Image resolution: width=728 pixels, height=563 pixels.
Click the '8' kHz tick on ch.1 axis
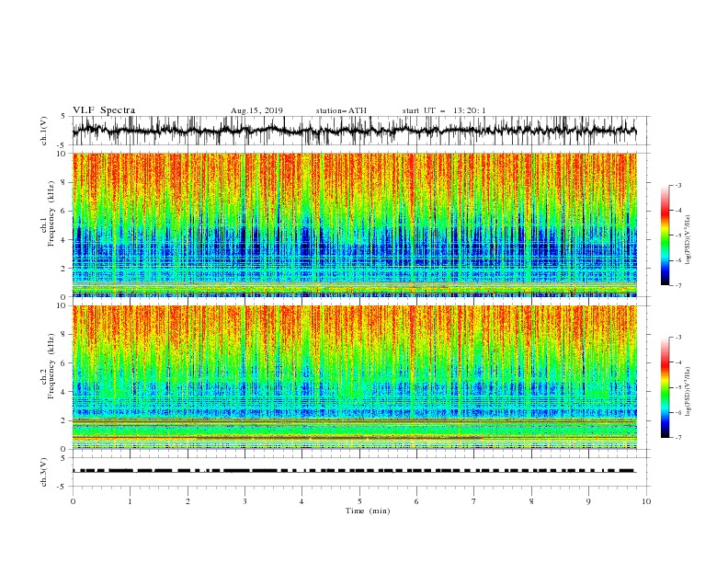[x=64, y=182]
